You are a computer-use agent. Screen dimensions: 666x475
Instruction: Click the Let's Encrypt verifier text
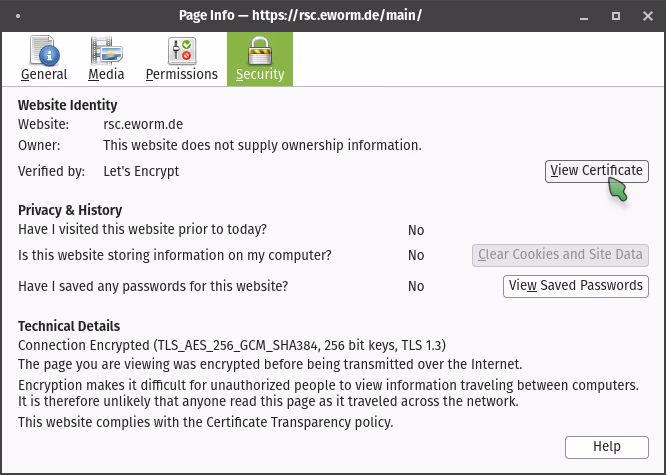coord(141,171)
